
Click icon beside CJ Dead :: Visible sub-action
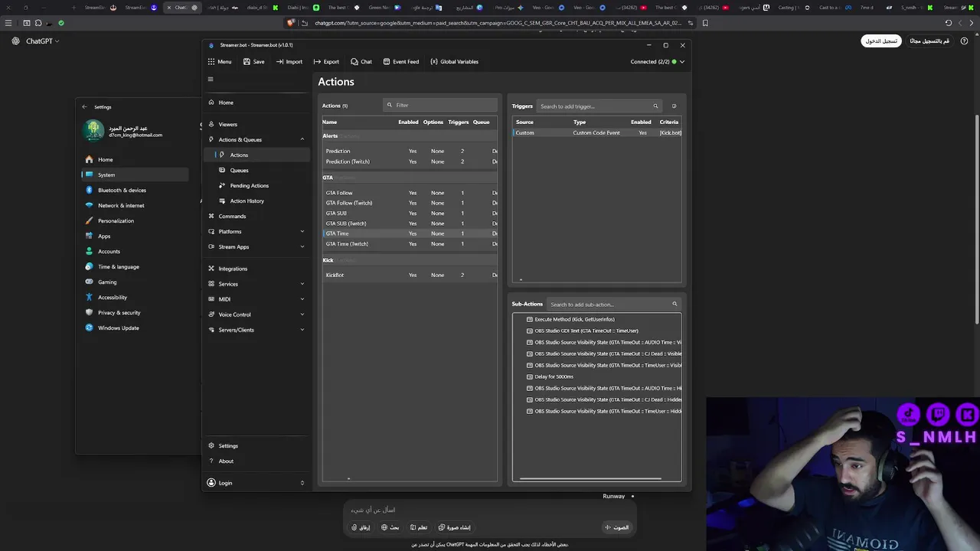pos(530,354)
